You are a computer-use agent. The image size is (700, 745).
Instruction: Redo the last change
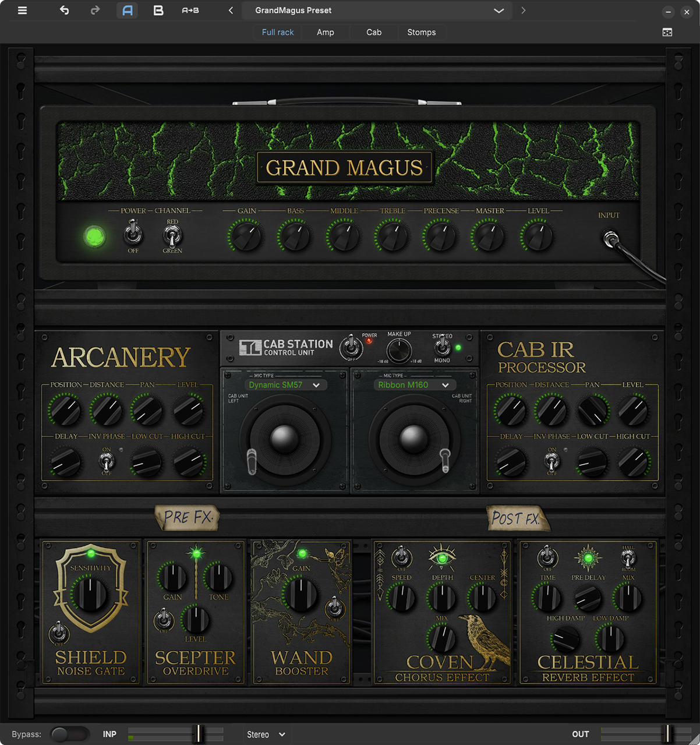pyautogui.click(x=95, y=10)
